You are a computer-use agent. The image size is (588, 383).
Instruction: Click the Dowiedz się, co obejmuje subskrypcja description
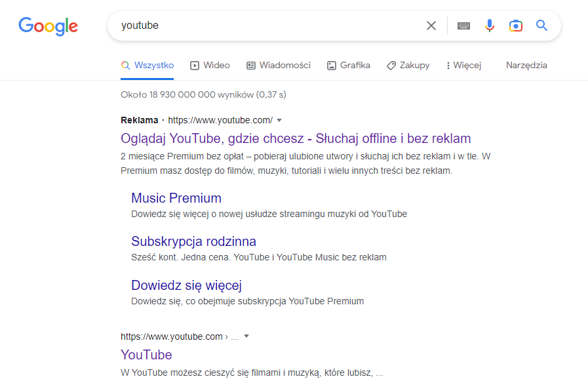[248, 302]
